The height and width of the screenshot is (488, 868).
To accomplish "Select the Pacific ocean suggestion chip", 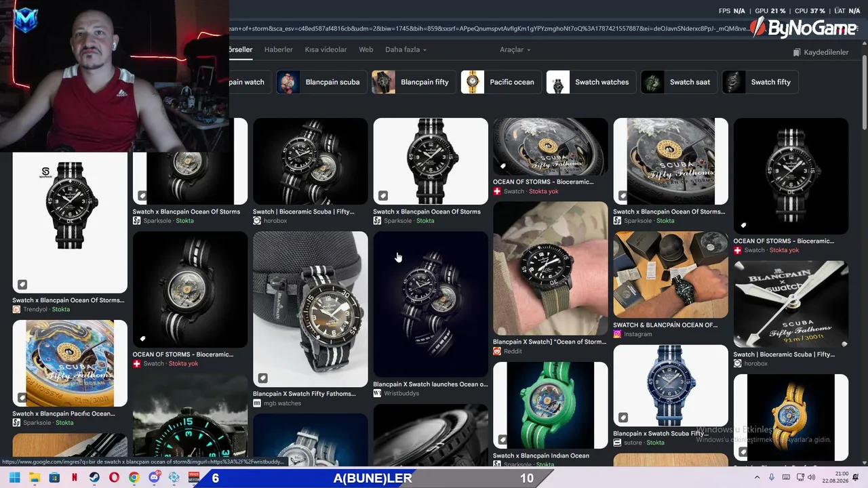I will point(501,82).
